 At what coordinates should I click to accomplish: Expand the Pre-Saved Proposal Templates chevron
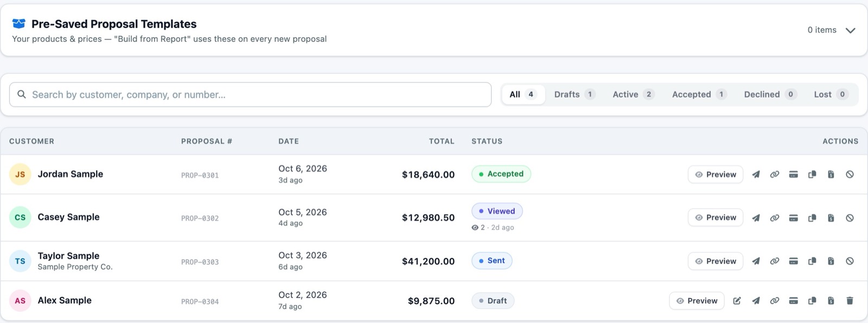coord(851,30)
